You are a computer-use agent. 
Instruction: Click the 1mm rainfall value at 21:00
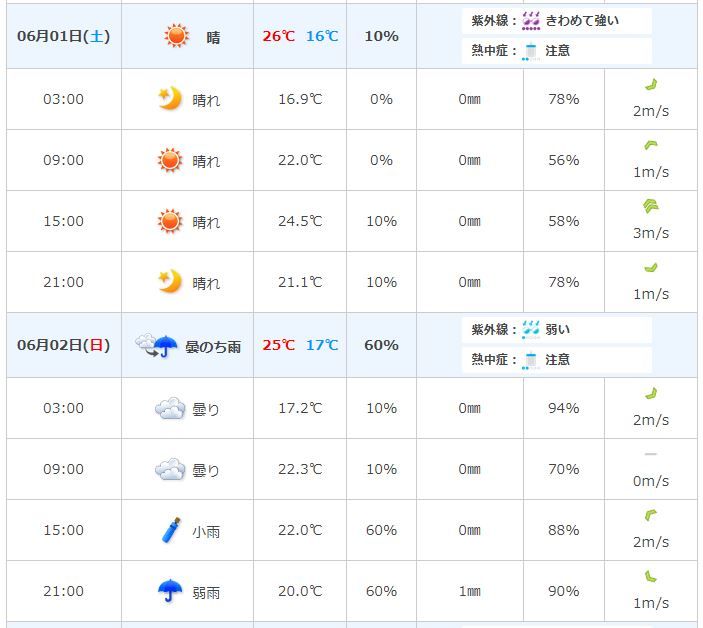(469, 591)
